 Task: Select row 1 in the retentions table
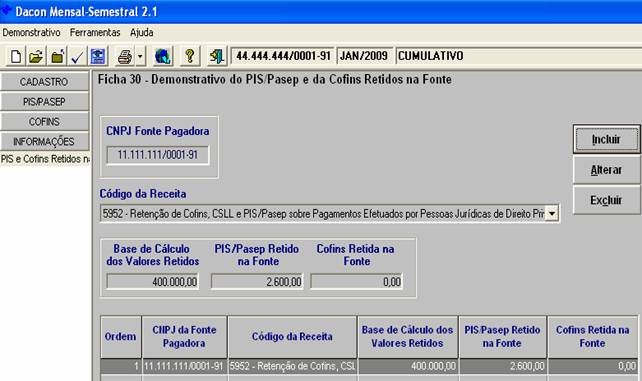click(369, 366)
